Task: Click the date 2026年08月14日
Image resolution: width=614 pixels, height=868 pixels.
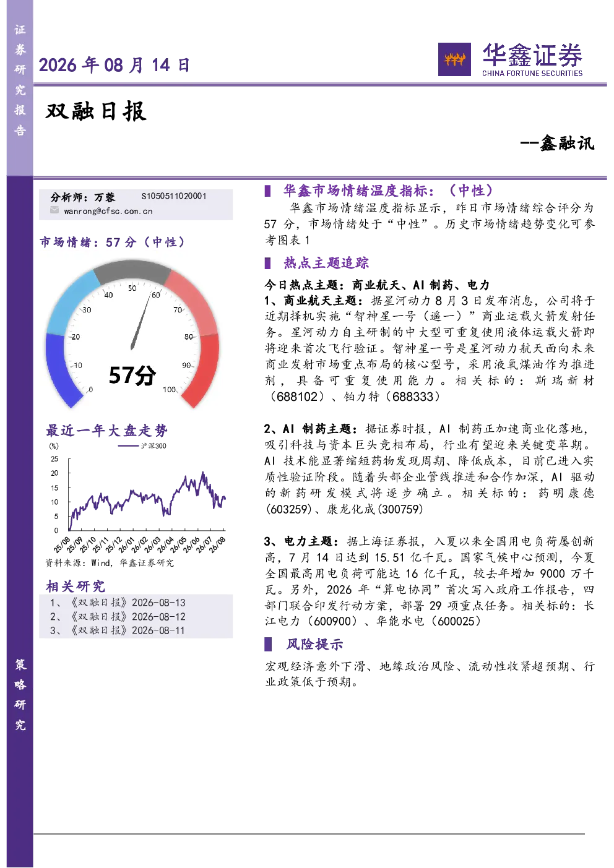Action: tap(115, 65)
